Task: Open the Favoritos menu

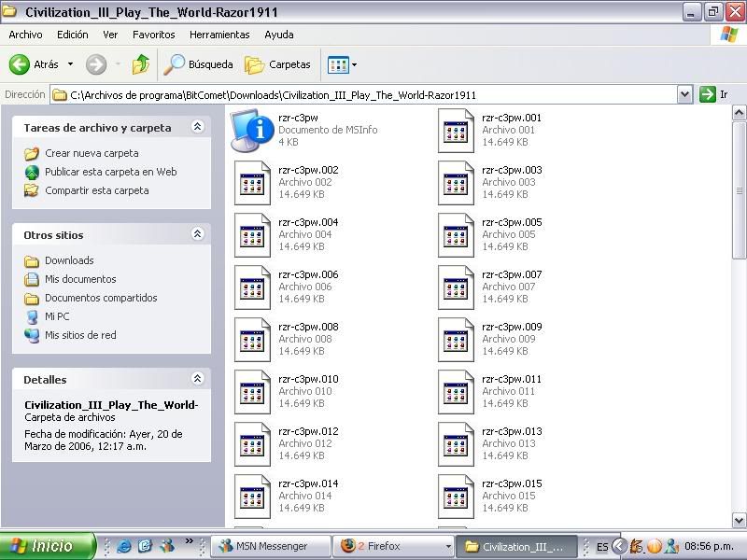Action: 153,35
